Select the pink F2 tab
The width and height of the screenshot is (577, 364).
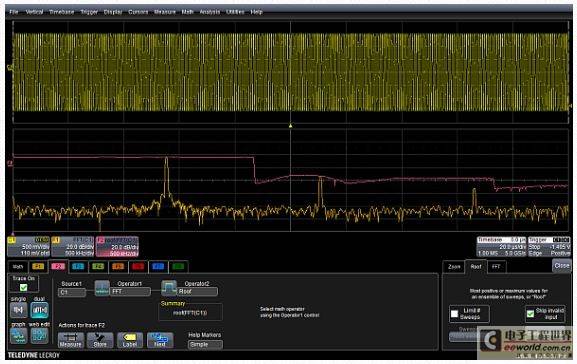58,266
